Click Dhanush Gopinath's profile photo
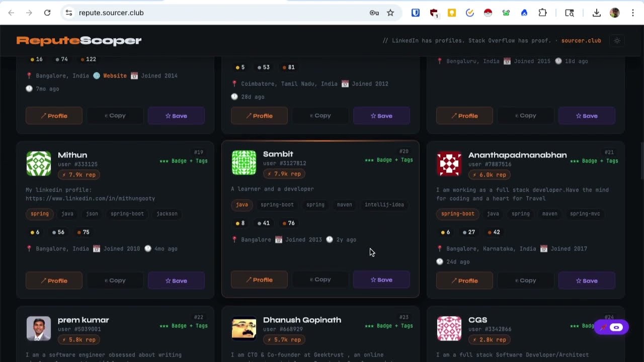This screenshot has width=644, height=362. click(x=244, y=328)
